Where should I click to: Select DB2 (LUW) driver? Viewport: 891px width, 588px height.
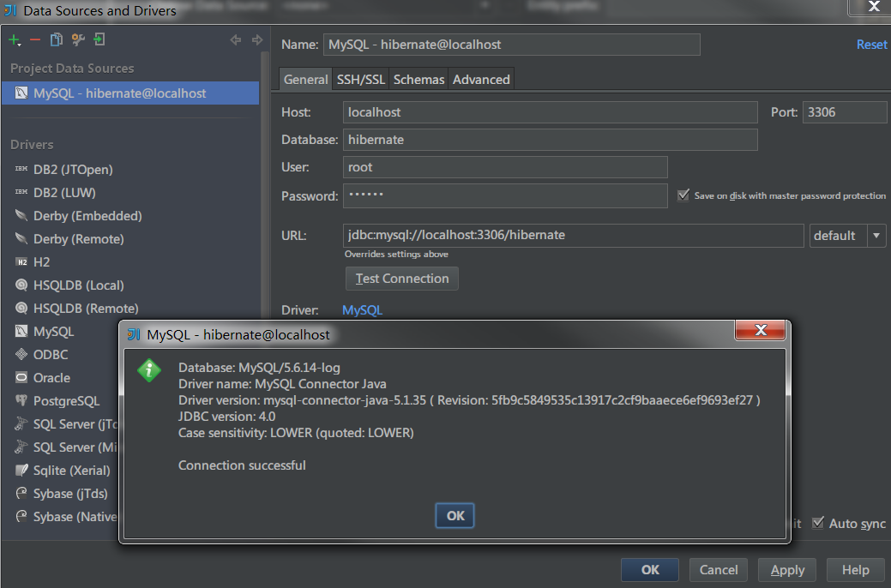coord(64,193)
